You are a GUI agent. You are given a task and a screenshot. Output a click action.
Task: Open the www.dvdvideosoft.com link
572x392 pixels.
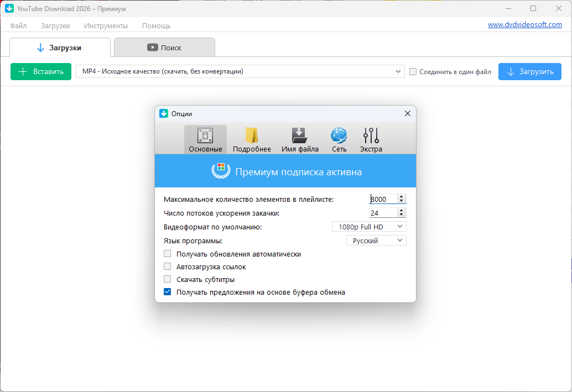click(x=524, y=25)
